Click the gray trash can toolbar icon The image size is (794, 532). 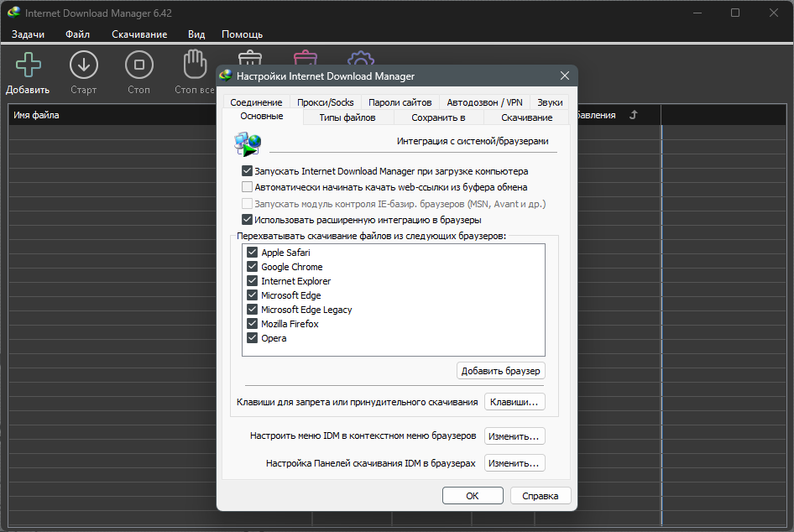249,58
